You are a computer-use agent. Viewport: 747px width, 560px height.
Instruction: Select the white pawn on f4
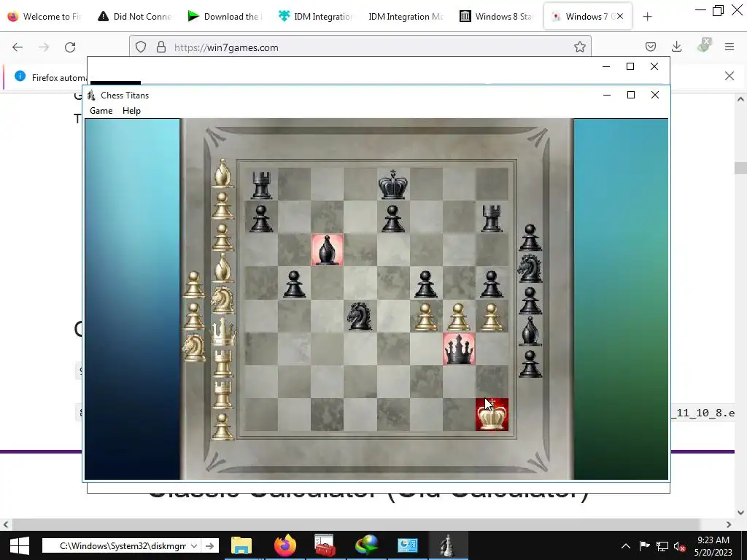point(425,316)
